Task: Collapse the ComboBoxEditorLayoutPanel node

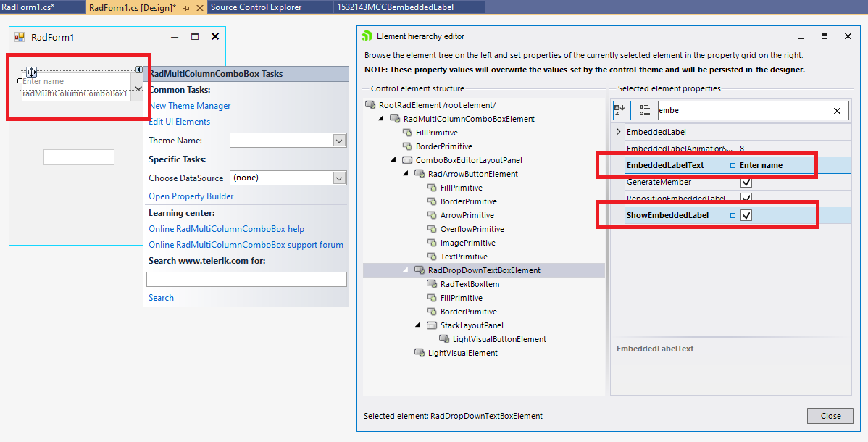Action: click(393, 160)
